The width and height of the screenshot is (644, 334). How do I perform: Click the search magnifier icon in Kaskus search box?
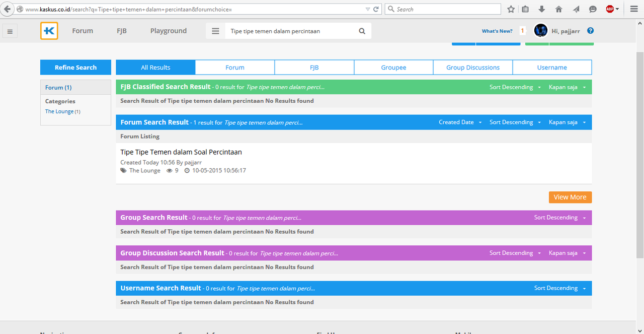362,31
